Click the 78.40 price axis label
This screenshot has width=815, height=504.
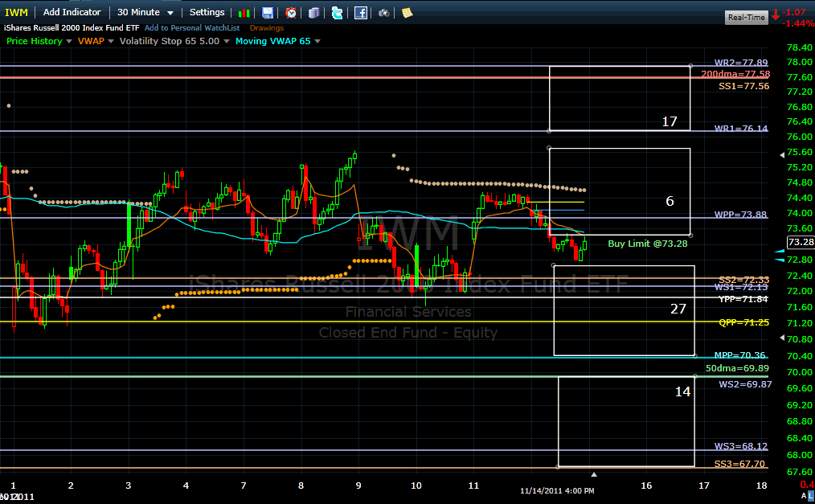[800, 47]
